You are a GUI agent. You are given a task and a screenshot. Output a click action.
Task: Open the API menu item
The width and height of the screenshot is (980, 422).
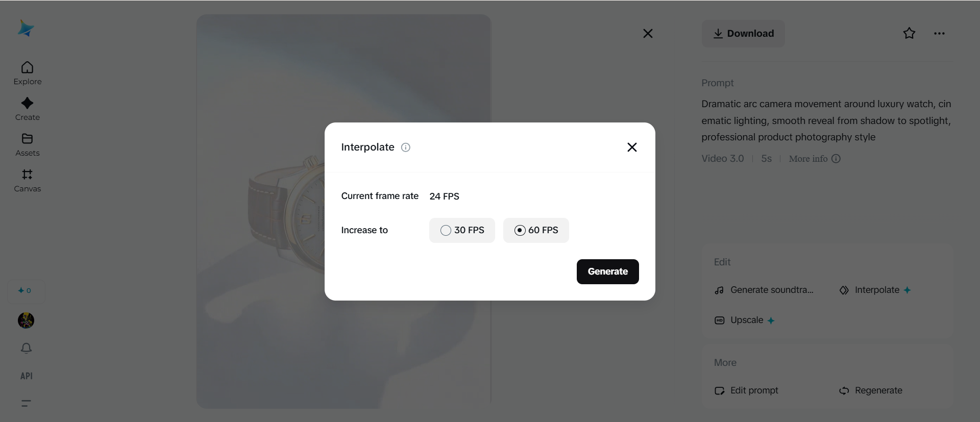[26, 376]
